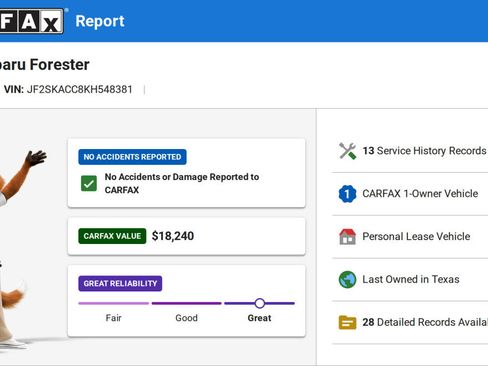Screen dimensions: 488x366
Task: Open 13 Service History Records
Action: pos(410,151)
